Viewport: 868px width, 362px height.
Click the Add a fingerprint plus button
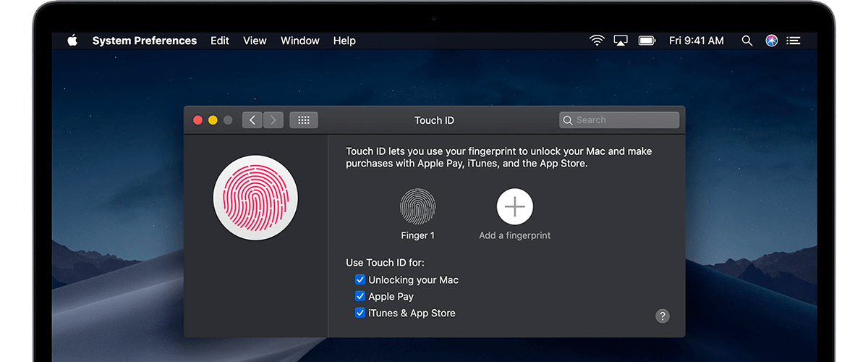[514, 206]
